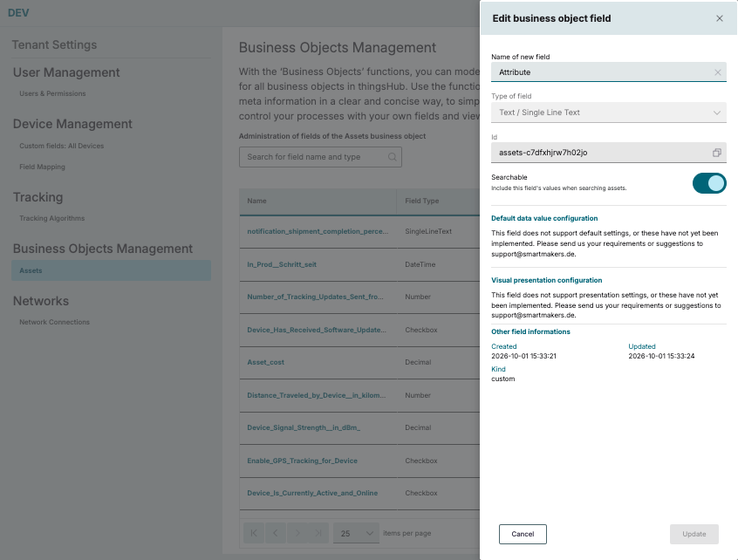Click the Id field value
This screenshot has width=738, height=560.
point(543,153)
